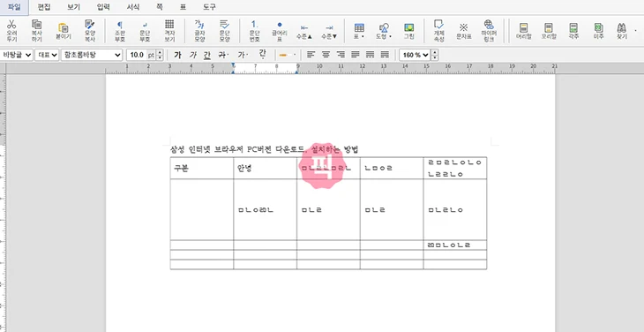Image resolution: width=644 pixels, height=332 pixels.
Task: Click the table cell containing 구분
Action: (x=202, y=168)
